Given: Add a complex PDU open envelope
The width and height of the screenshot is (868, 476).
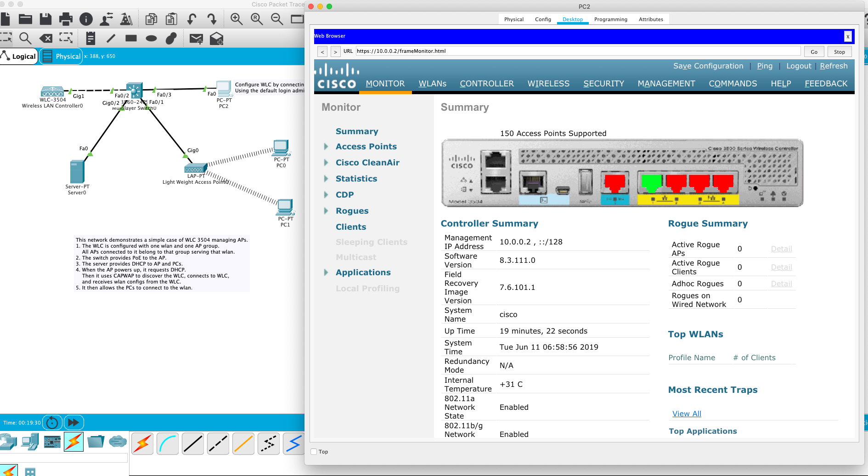Looking at the screenshot, I should point(216,39).
